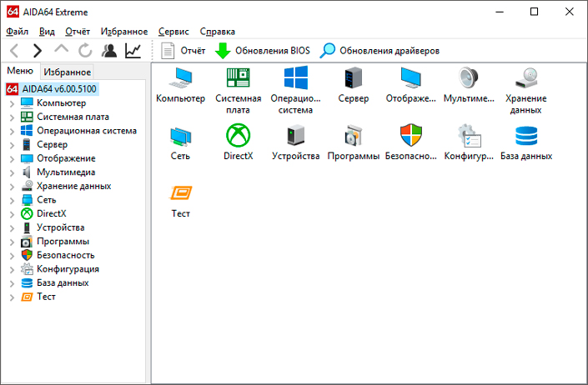Expand the Безопасность tree node
Screen dimensions: 588x385
click(x=12, y=256)
